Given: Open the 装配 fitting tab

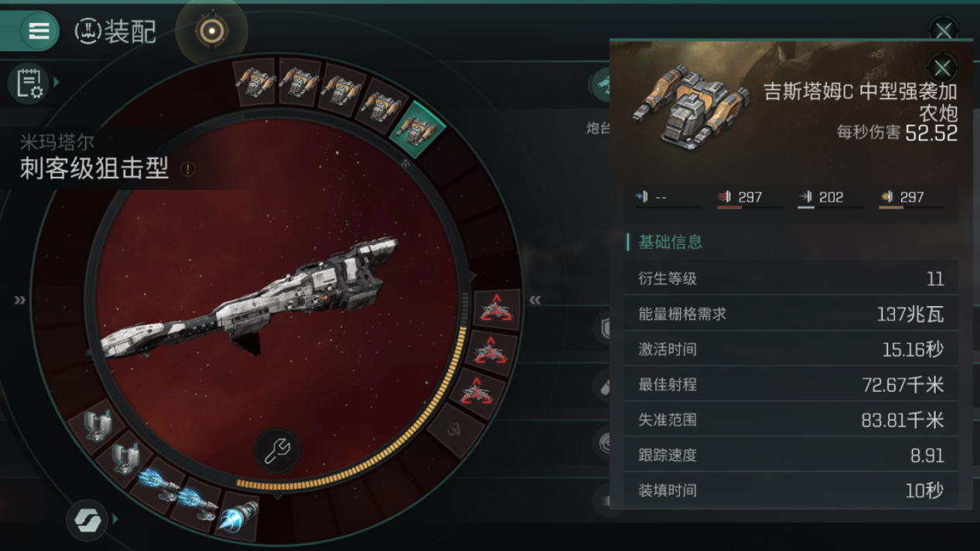Looking at the screenshot, I should tap(116, 32).
